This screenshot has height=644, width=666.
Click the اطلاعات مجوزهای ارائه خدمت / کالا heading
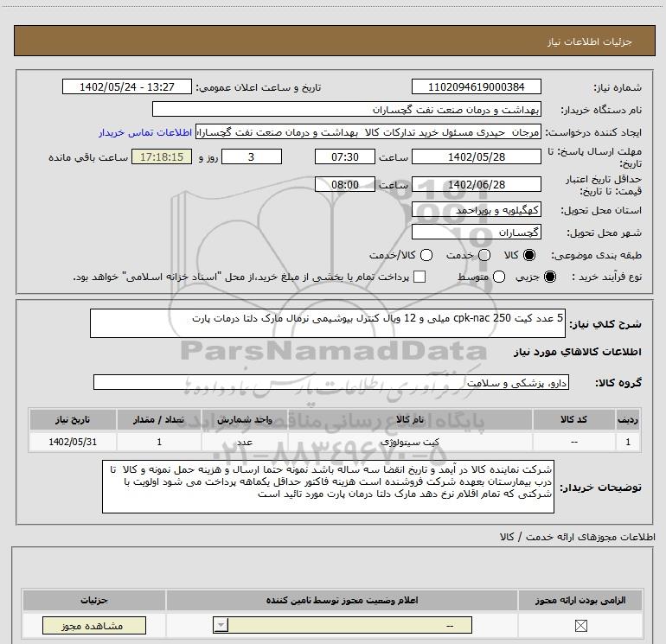point(577,537)
